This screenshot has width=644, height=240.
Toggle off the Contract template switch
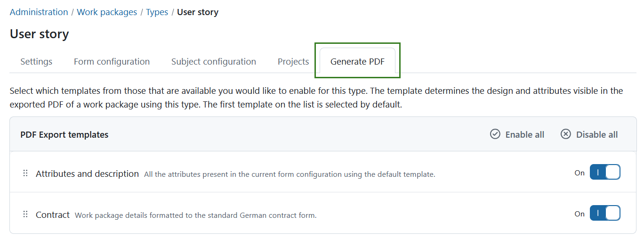click(604, 214)
